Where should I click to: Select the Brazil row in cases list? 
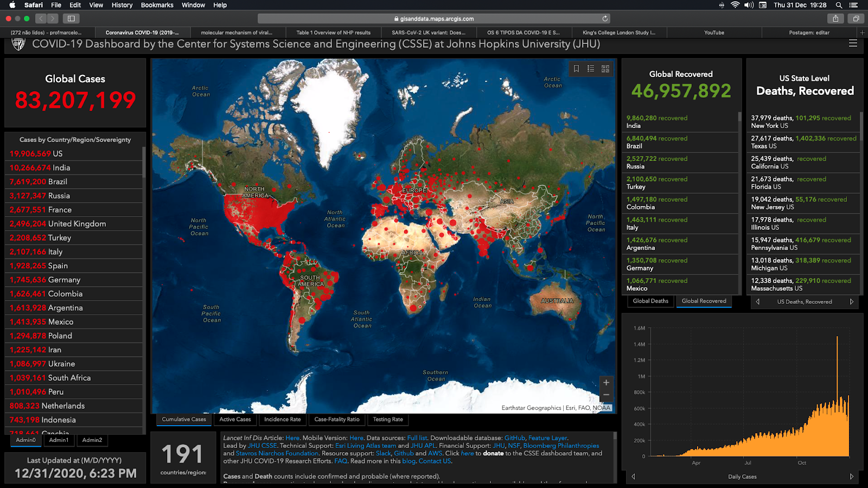[x=73, y=182]
